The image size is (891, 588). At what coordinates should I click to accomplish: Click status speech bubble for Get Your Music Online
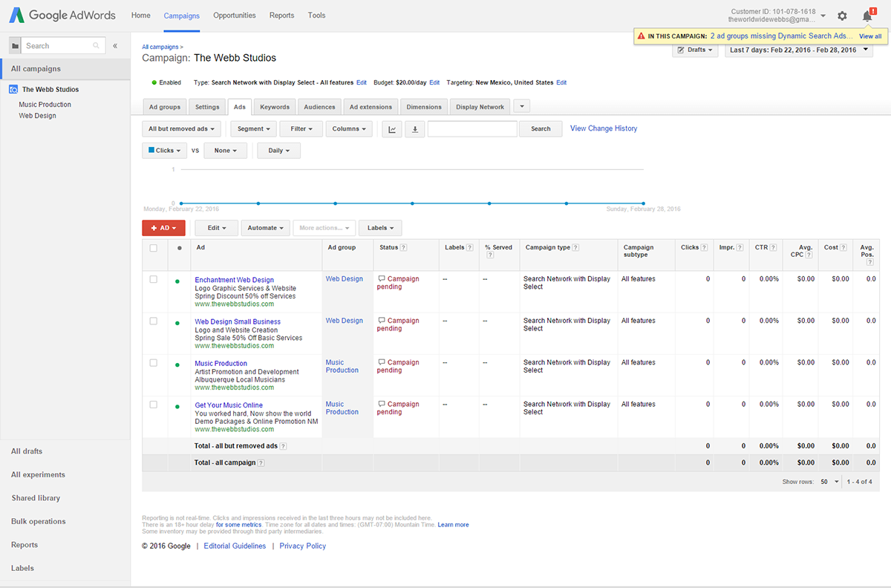pos(382,405)
